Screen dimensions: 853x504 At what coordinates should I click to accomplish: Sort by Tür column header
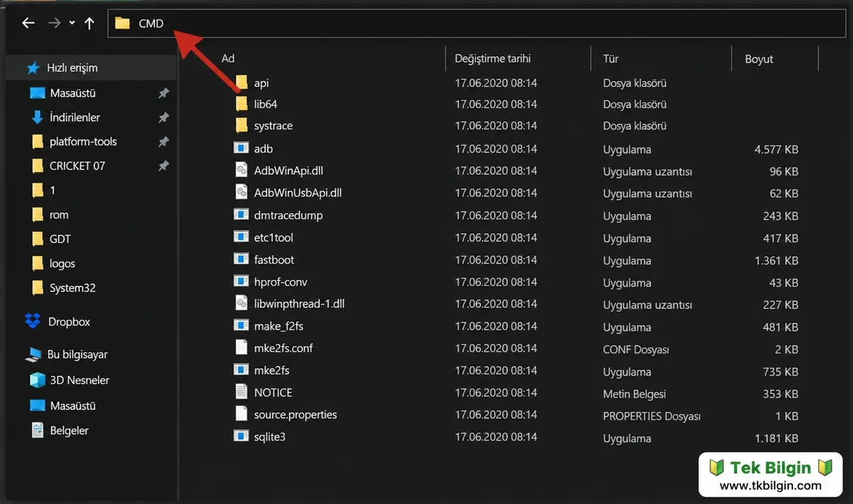tap(611, 58)
